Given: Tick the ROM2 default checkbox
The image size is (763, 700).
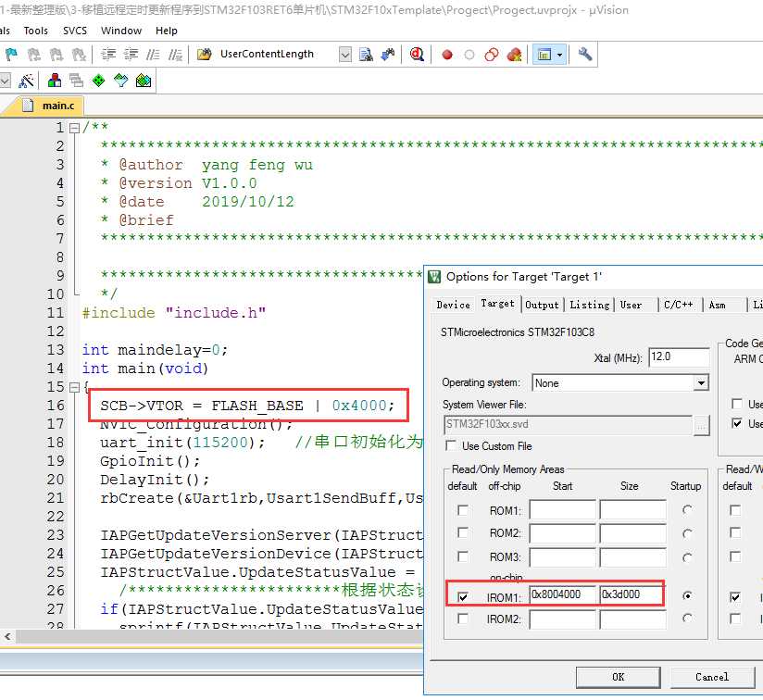Looking at the screenshot, I should (x=463, y=532).
